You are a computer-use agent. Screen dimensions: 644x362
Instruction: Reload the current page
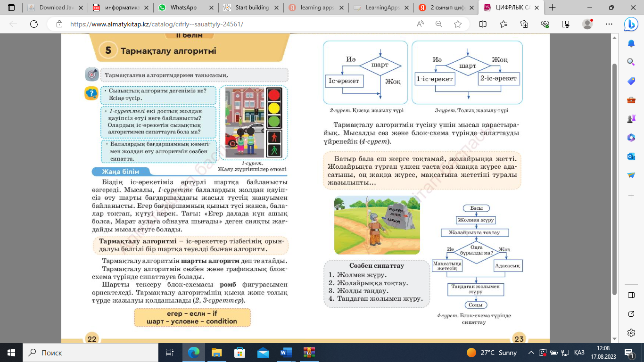(x=33, y=24)
